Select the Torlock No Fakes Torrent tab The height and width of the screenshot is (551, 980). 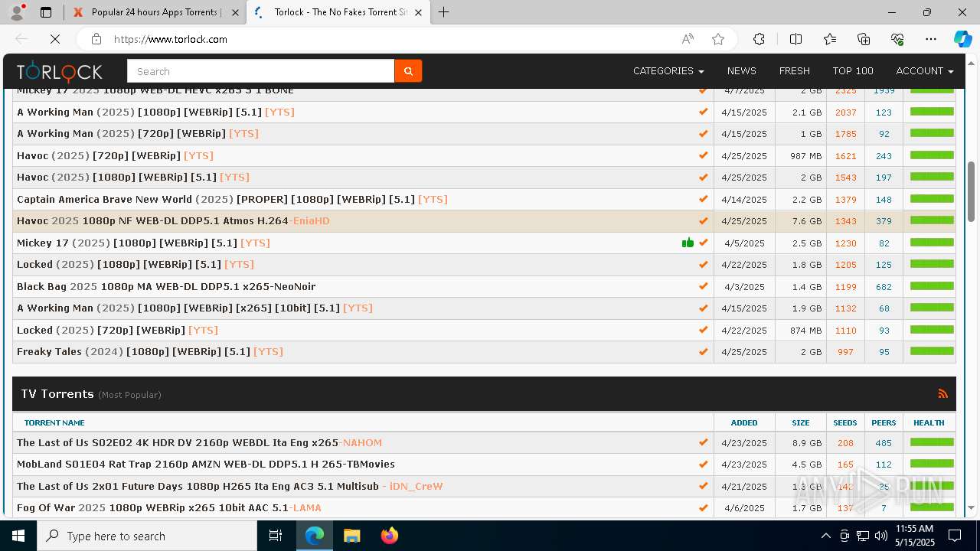pyautogui.click(x=340, y=12)
